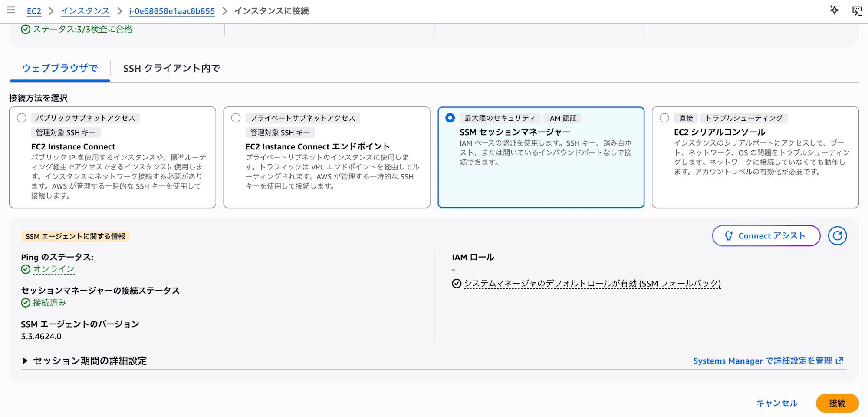Click プライベートサブネットアクセス tag

tap(303, 118)
